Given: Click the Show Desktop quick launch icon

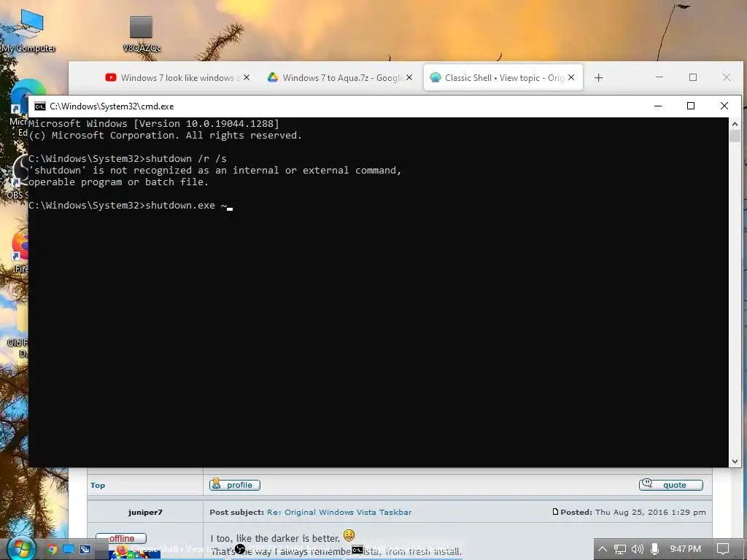Looking at the screenshot, I should coord(69,550).
